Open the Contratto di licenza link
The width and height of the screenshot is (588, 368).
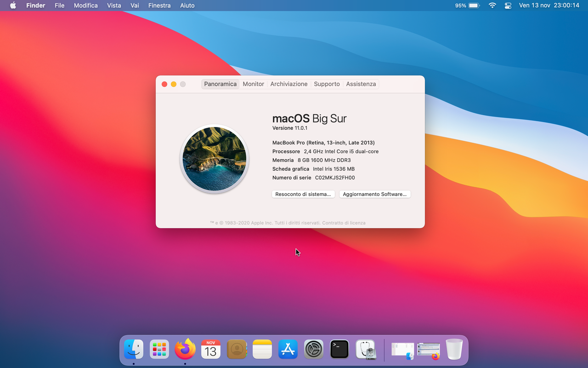344,223
